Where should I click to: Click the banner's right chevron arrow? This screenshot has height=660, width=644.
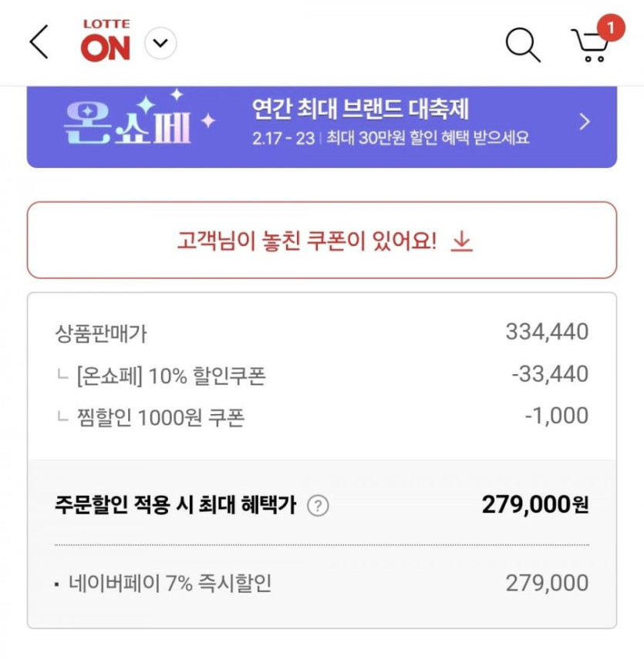(x=585, y=122)
